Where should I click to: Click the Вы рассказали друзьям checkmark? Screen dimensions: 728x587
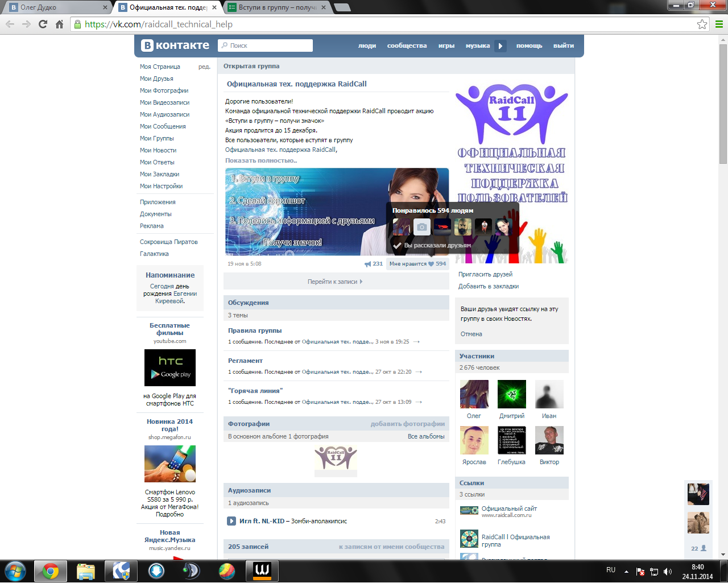397,245
